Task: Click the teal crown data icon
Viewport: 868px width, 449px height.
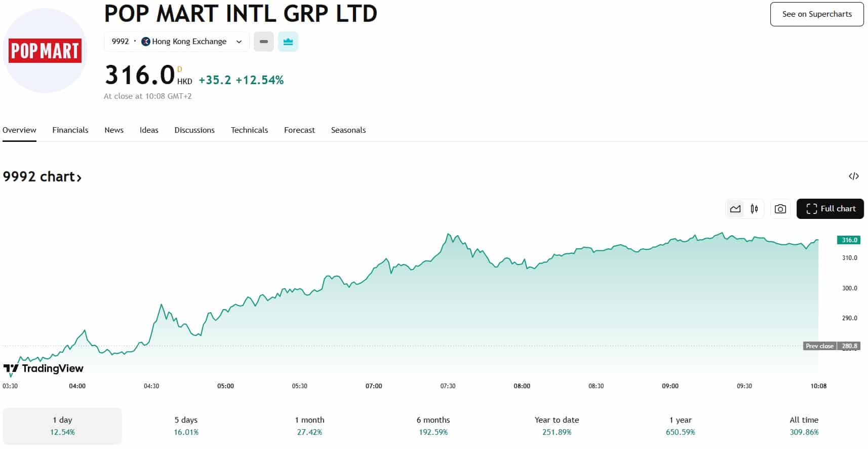Action: pos(288,42)
